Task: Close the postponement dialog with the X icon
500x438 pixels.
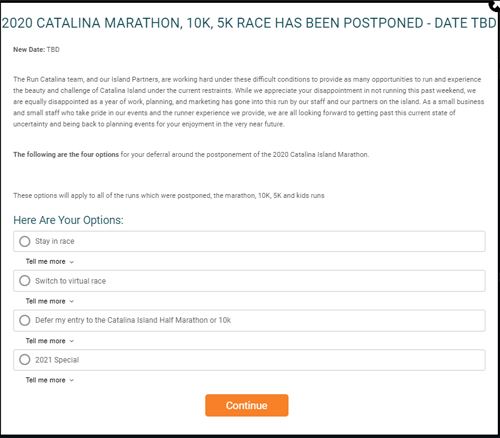Action: (495, 5)
